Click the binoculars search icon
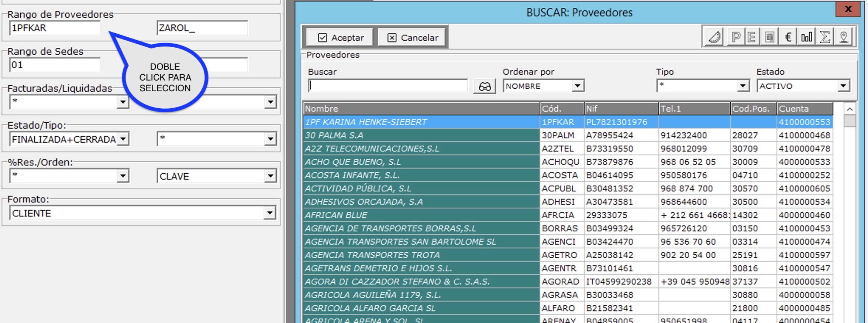 click(x=484, y=86)
